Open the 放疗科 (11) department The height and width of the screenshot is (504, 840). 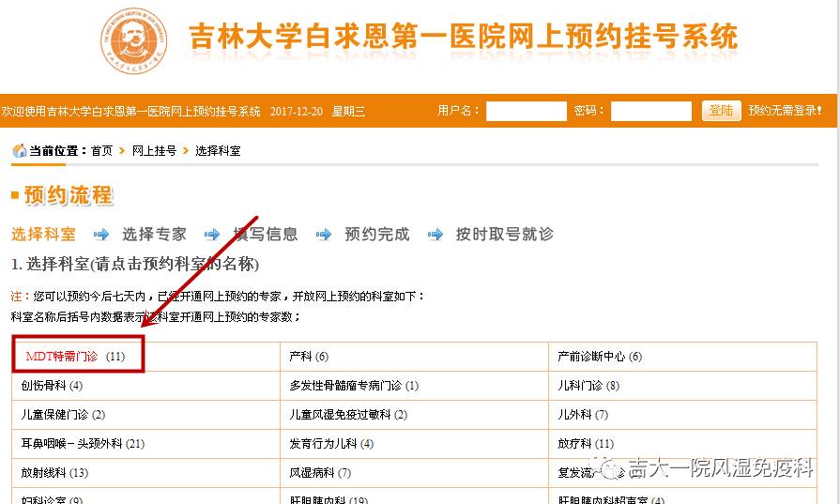click(586, 444)
